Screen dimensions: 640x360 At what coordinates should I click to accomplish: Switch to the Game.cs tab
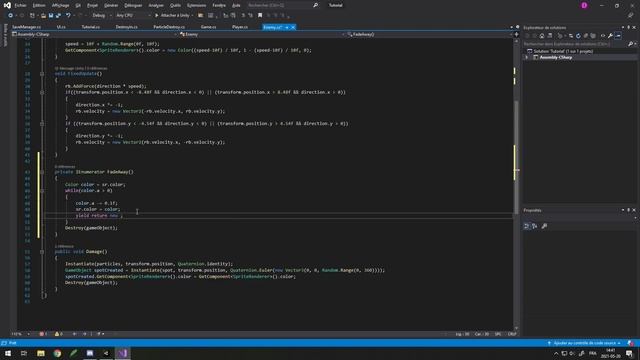(208, 27)
